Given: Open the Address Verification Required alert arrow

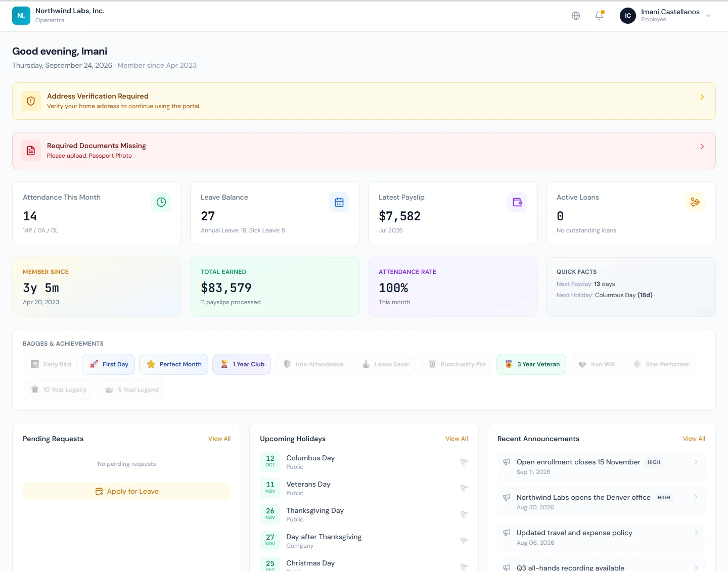Looking at the screenshot, I should (x=702, y=97).
